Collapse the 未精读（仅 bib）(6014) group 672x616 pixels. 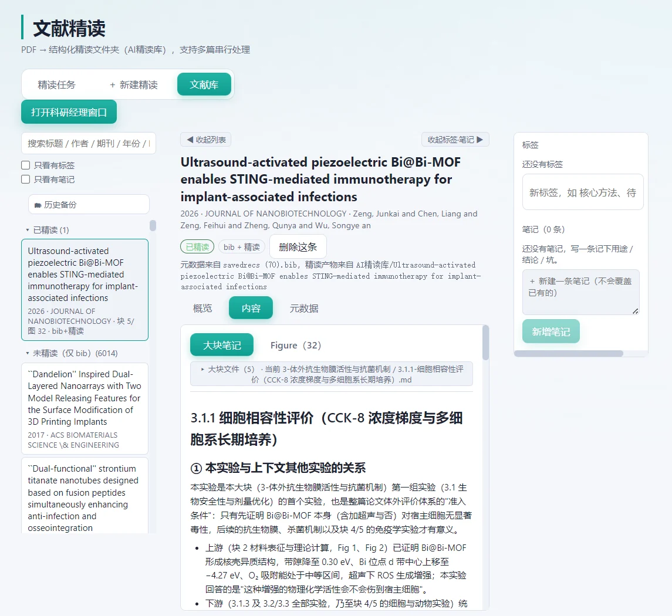coord(71,353)
